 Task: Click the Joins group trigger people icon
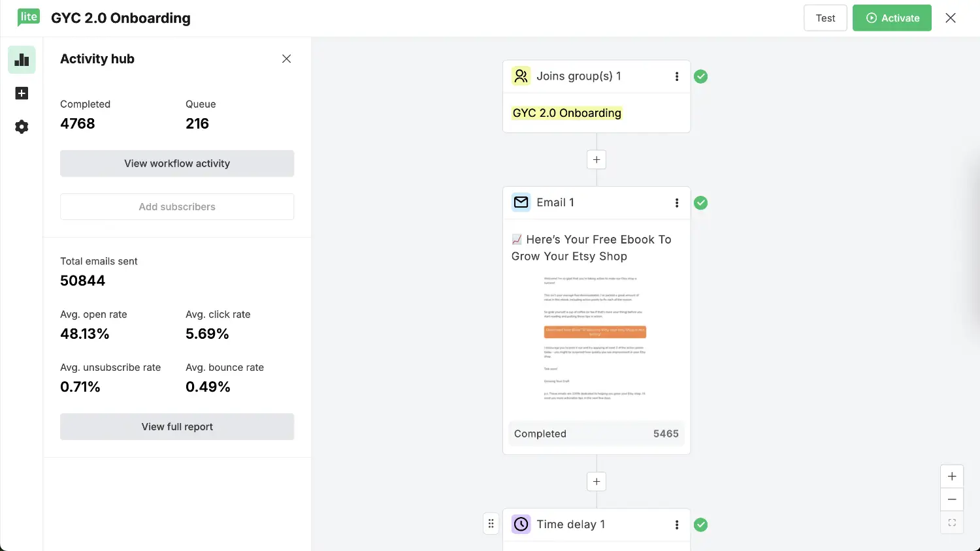(521, 76)
